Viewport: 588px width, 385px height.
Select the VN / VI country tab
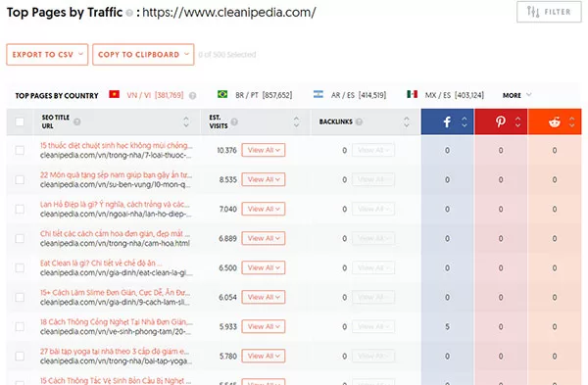coord(155,95)
